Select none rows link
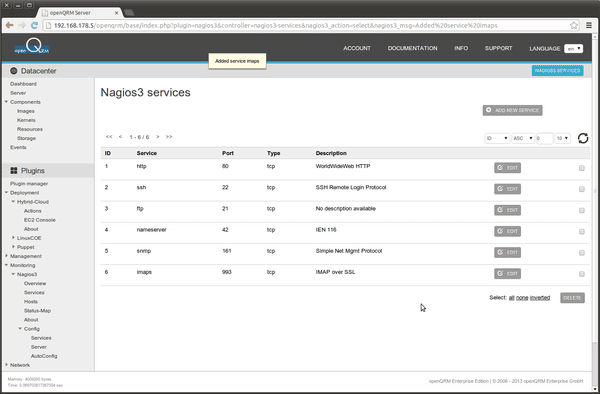Viewport: 600px width, 394px height. tap(522, 298)
